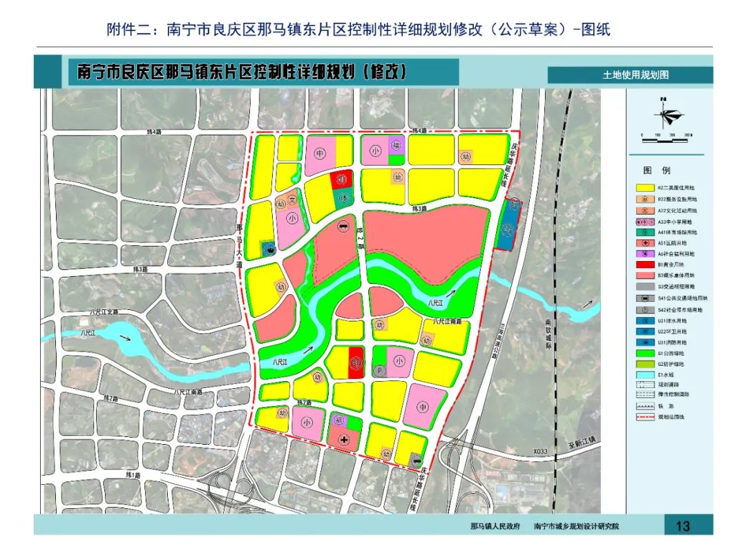The image size is (746, 560).
Task: Click A33中小学用地 legend symbol
Action: click(x=645, y=222)
